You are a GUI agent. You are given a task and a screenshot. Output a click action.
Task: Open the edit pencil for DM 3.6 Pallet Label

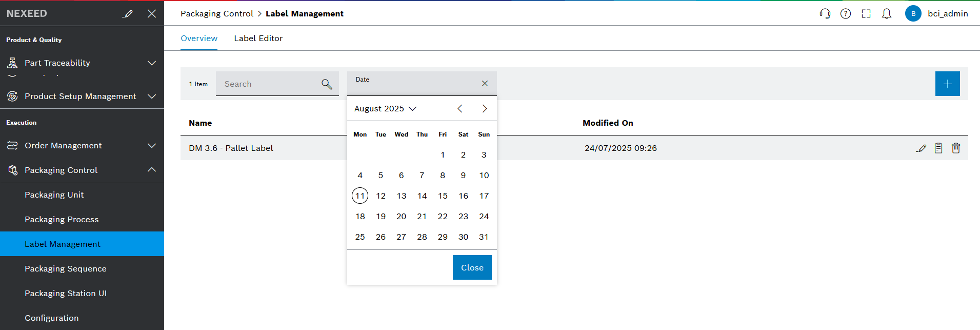click(x=922, y=148)
